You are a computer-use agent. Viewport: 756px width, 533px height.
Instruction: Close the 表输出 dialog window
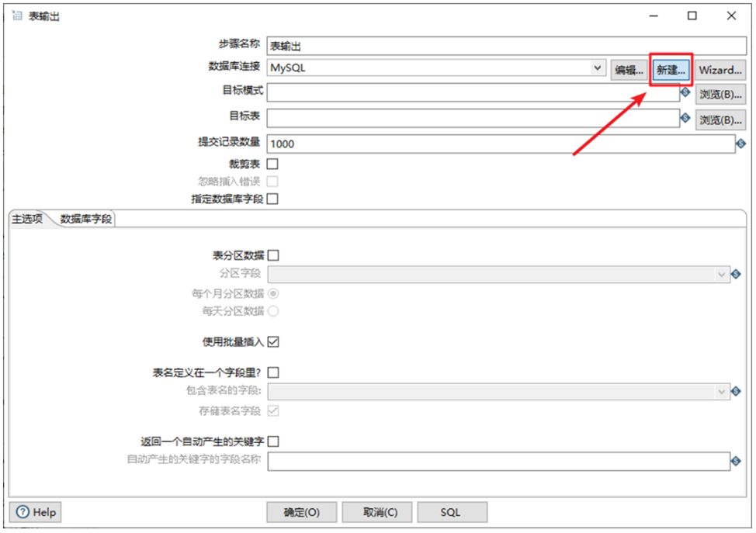[x=731, y=16]
